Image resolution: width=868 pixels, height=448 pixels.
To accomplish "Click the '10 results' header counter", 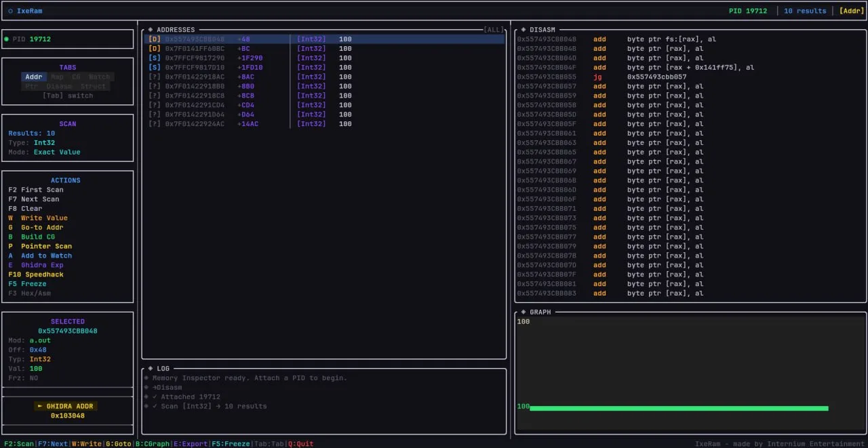I will tap(806, 11).
